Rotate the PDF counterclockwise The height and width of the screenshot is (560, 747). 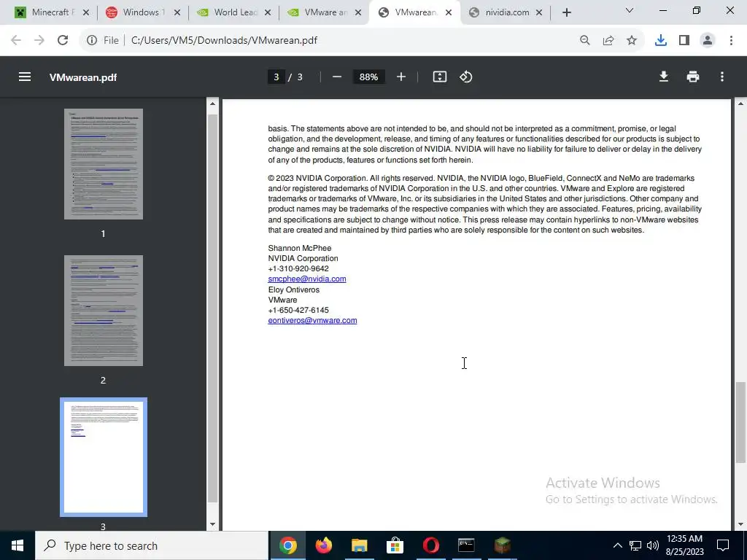click(466, 77)
